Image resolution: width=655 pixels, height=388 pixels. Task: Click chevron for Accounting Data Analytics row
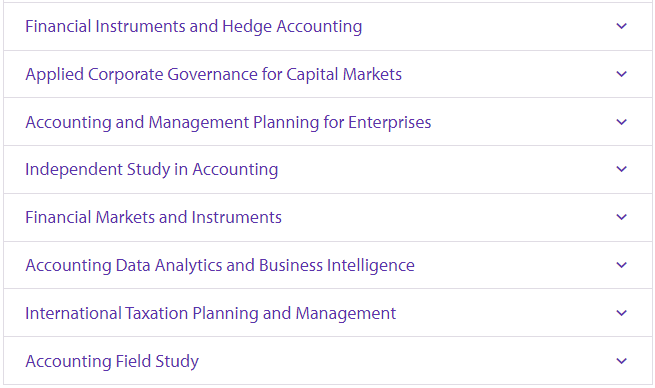tap(622, 266)
